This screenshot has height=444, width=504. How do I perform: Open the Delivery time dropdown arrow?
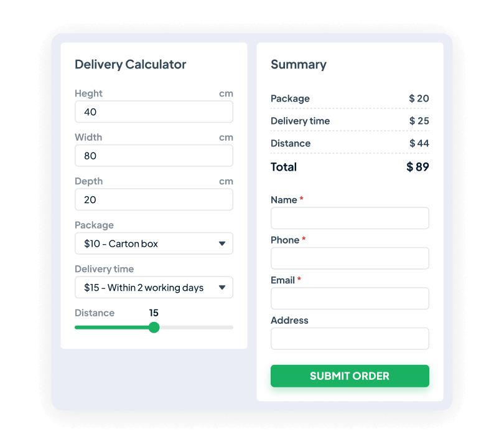coord(223,287)
